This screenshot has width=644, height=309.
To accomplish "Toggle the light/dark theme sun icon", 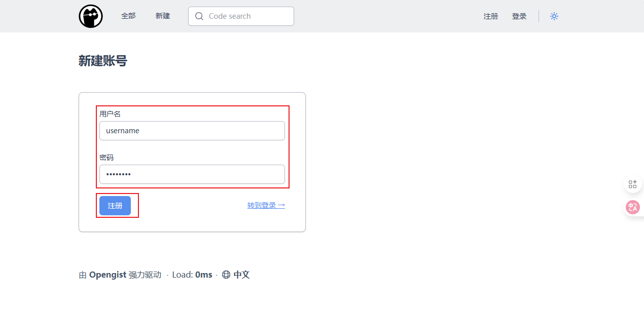I will tap(554, 16).
